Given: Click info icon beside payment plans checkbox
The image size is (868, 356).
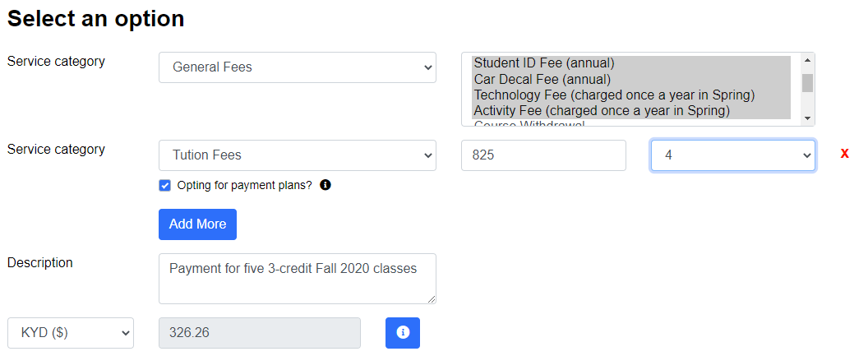Looking at the screenshot, I should click(325, 185).
